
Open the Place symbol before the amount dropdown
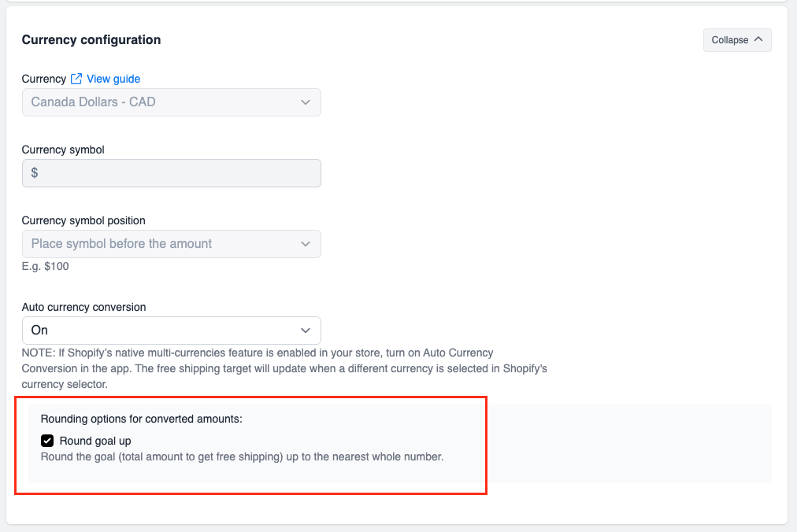(x=172, y=244)
